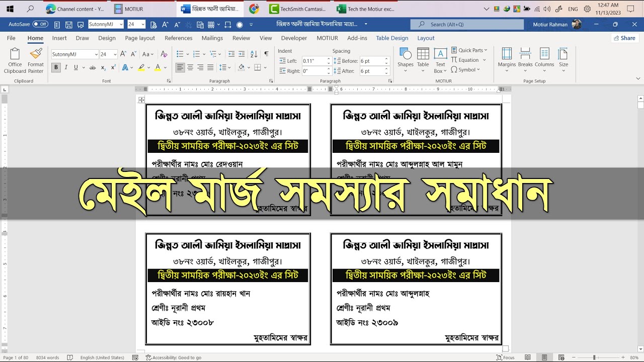
Task: Apply paragraph shading color
Action: [242, 67]
